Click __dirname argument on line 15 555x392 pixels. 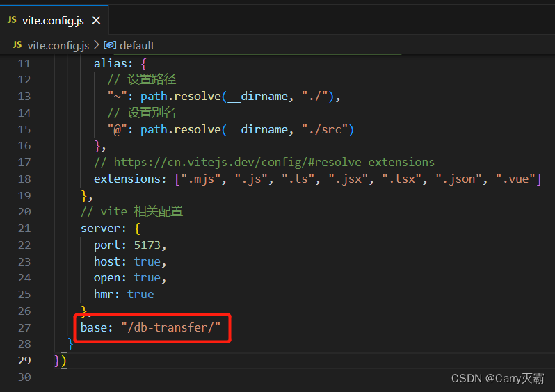point(257,129)
